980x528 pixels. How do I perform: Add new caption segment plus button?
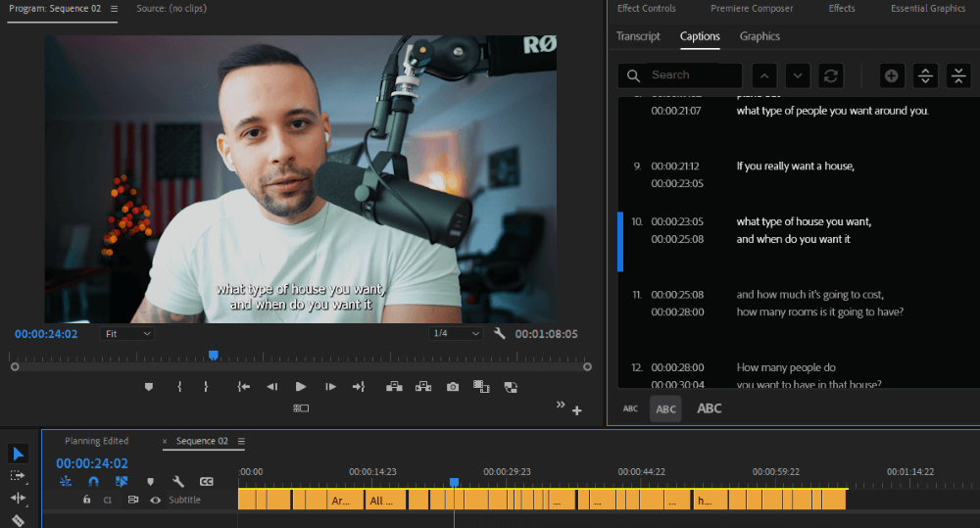[x=892, y=75]
